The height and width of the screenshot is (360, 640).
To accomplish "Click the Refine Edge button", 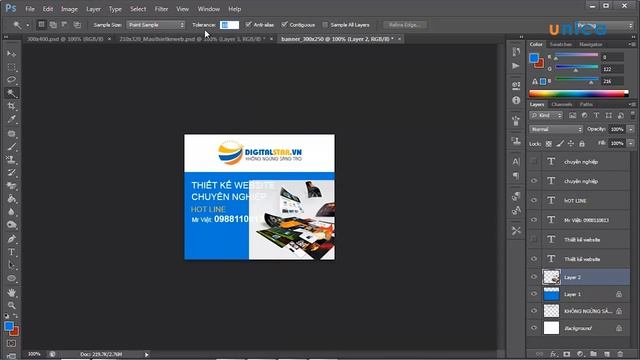I will [405, 25].
